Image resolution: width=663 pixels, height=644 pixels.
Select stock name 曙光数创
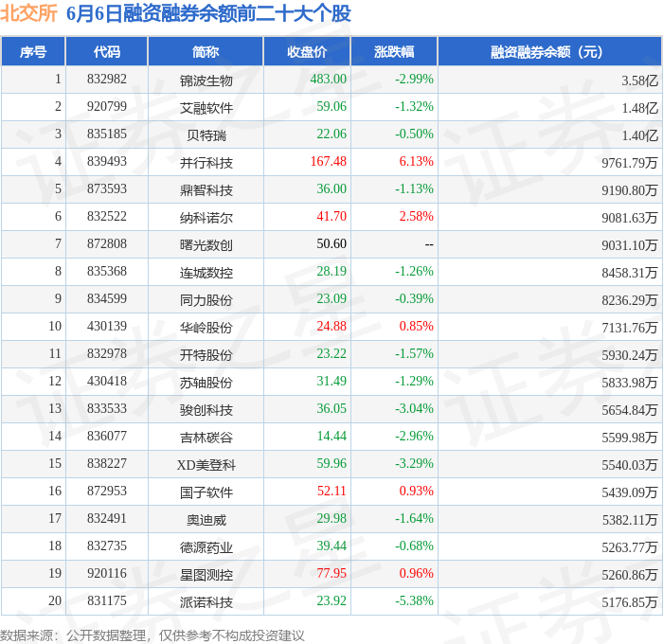[206, 245]
